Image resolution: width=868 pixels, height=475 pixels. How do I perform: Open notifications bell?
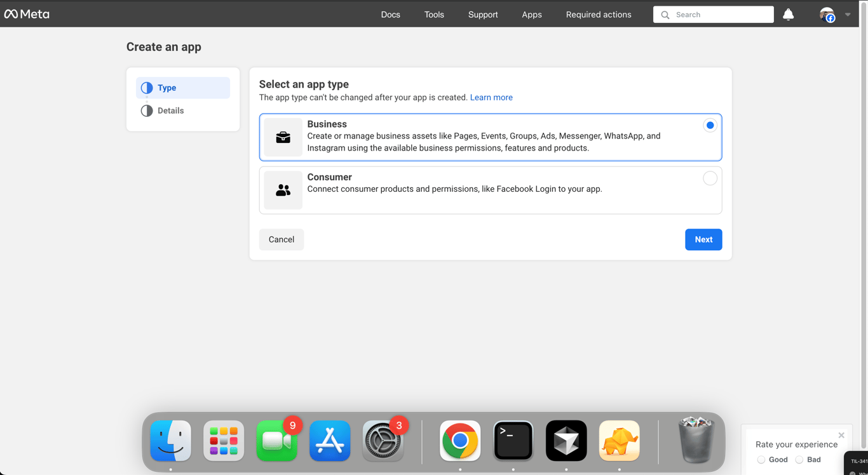[x=788, y=14]
